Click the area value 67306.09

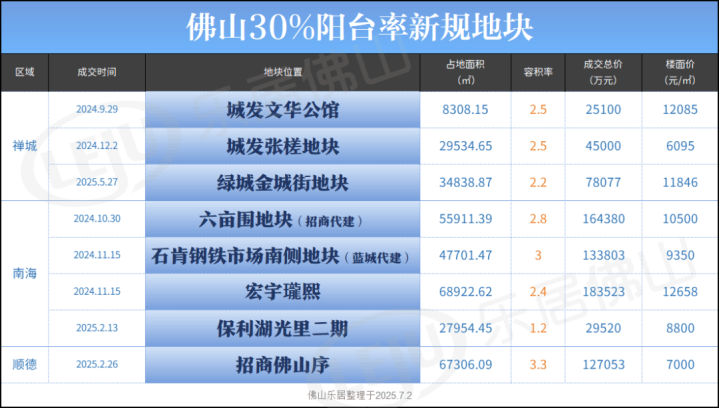(x=465, y=364)
